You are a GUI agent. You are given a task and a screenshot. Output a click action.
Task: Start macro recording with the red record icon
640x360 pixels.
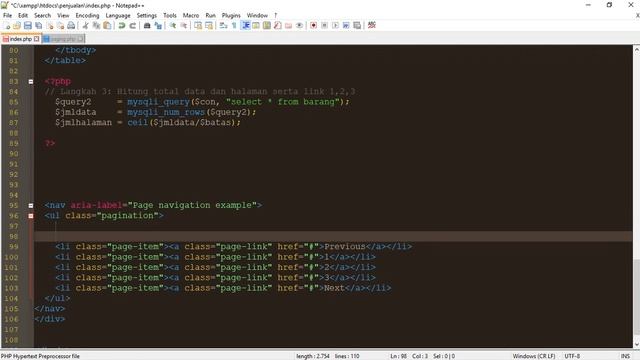(313, 25)
